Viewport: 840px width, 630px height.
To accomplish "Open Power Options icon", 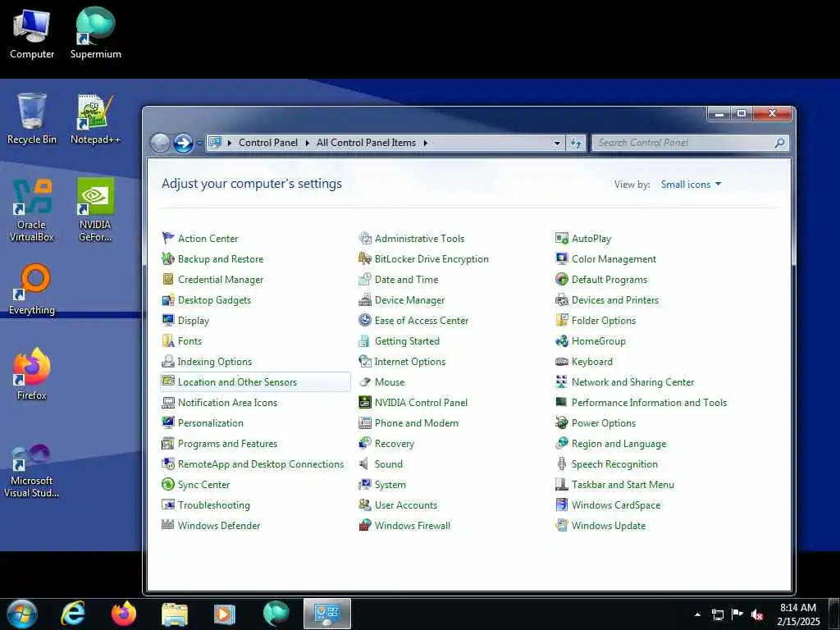I will click(x=561, y=422).
